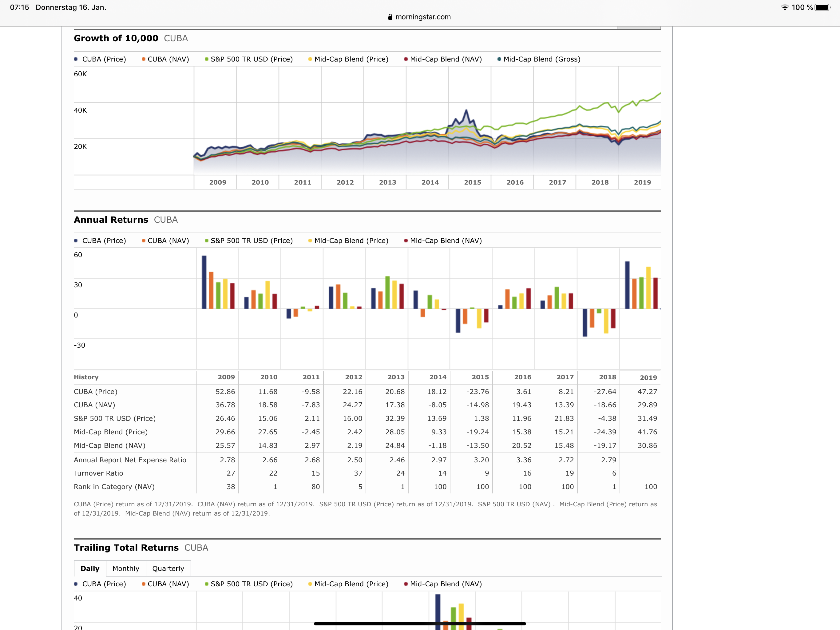
Task: Click orange CUBA (NAV) dot in Growth legend
Action: click(144, 59)
